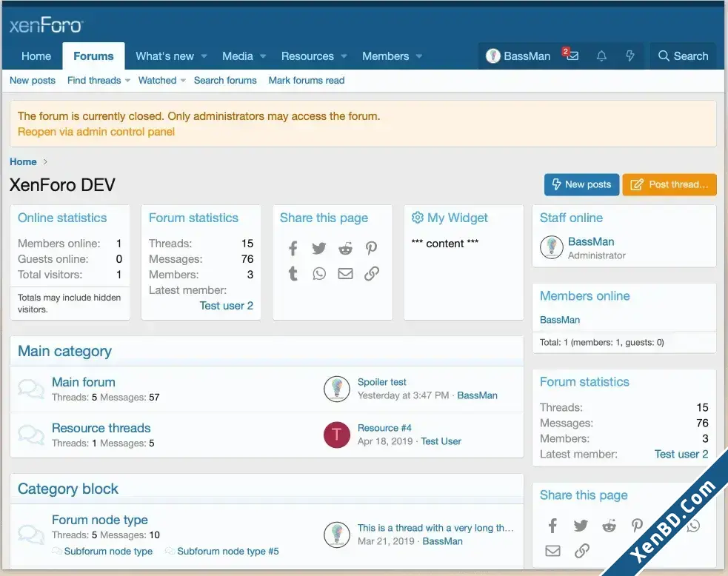Image resolution: width=728 pixels, height=576 pixels.
Task: Click Mark forums read
Action: point(307,80)
